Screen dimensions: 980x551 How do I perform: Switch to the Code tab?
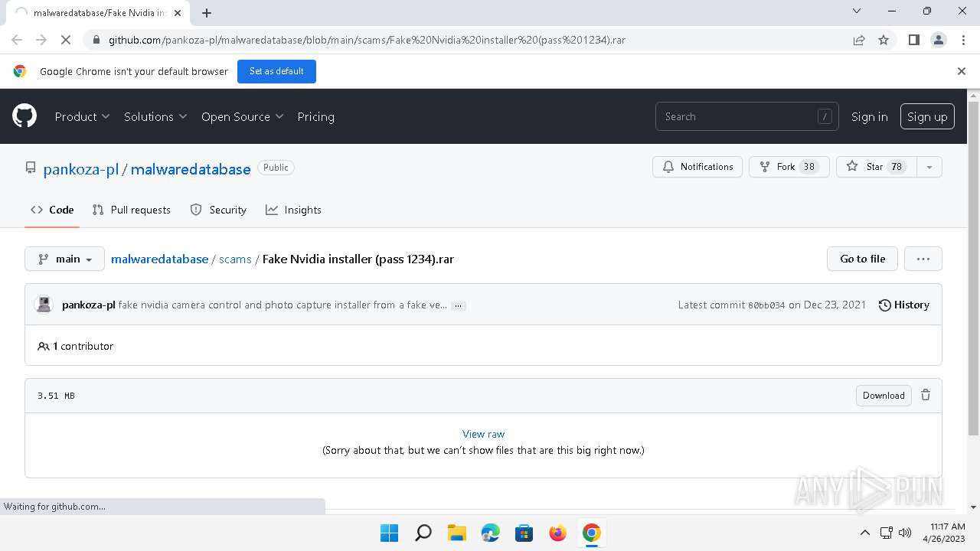click(x=52, y=210)
